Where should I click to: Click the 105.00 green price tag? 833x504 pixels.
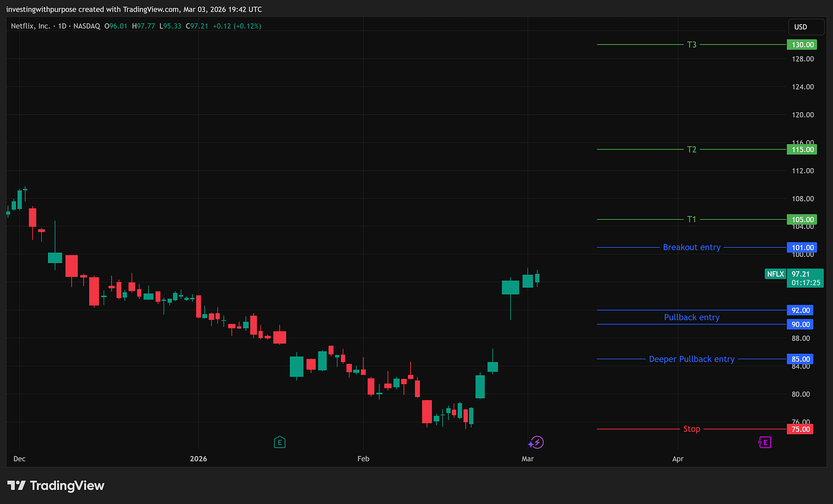(802, 219)
